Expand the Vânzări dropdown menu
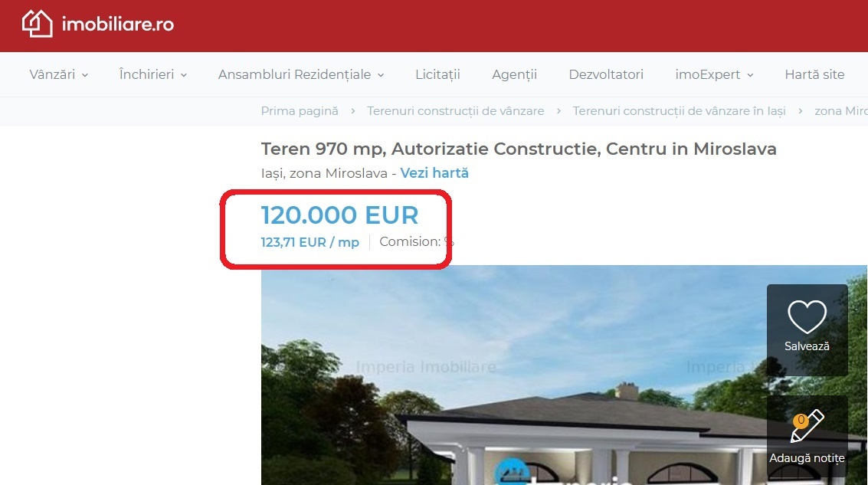This screenshot has height=485, width=868. pos(59,74)
